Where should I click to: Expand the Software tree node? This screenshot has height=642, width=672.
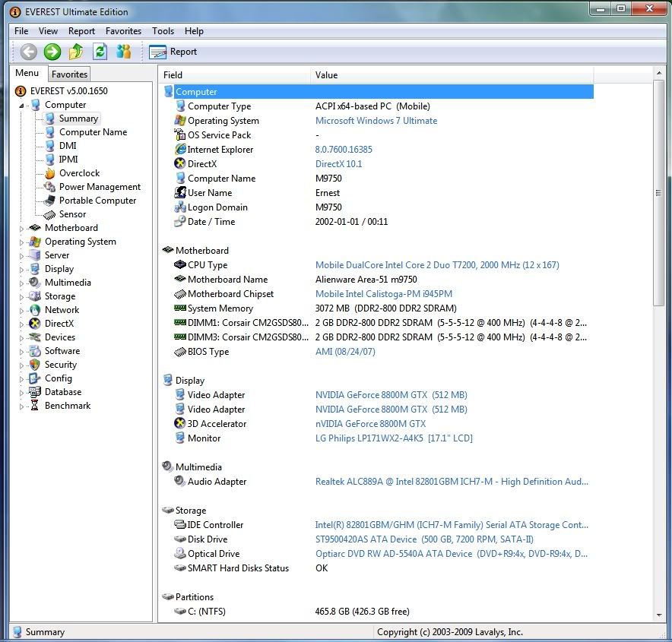pos(21,352)
